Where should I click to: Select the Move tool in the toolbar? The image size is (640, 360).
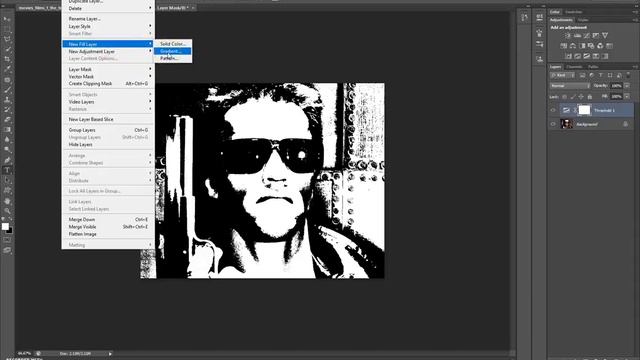pos(7,19)
